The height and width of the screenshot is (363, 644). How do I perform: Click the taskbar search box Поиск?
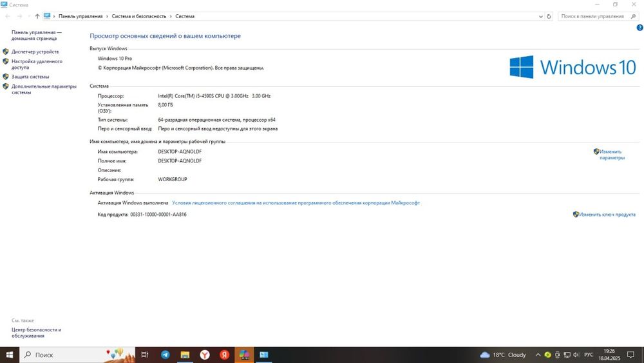(78, 355)
